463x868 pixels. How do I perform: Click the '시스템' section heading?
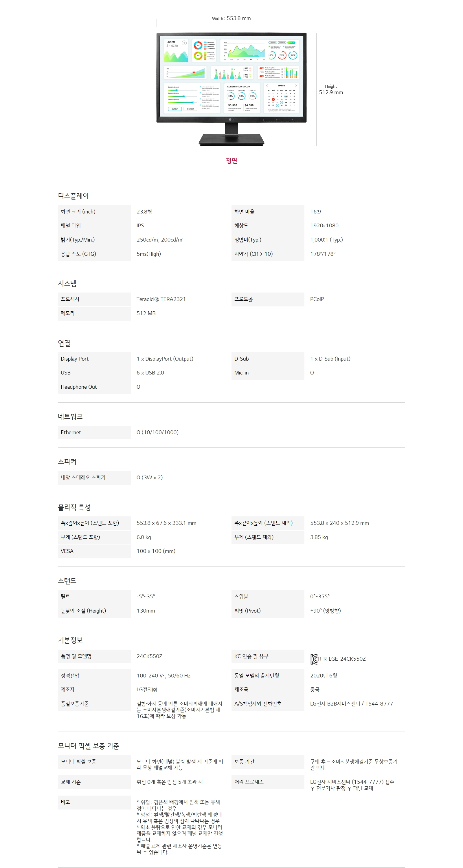point(67,283)
